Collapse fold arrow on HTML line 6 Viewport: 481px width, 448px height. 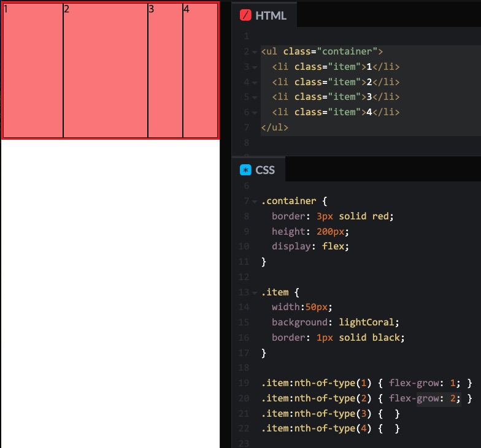tap(255, 113)
